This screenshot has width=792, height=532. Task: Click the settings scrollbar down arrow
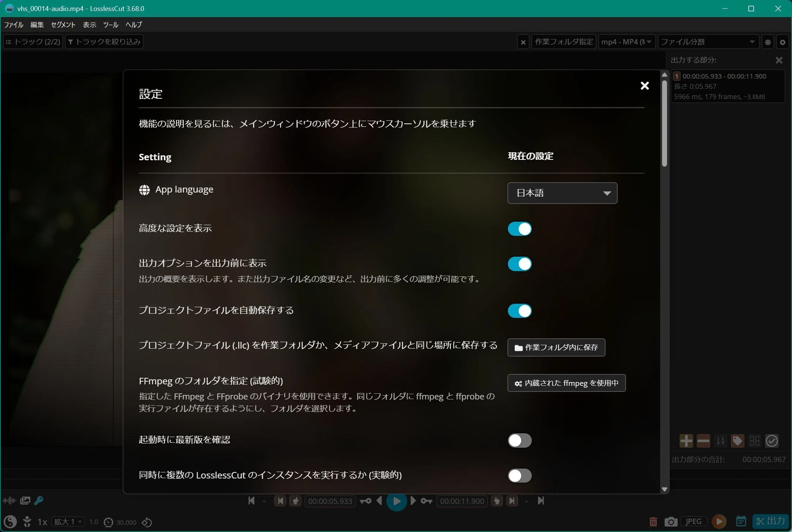[x=664, y=489]
